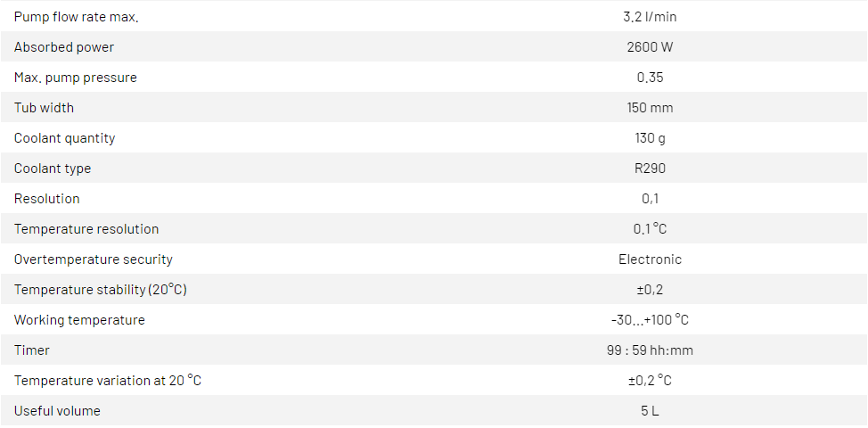Select the -30...+100 °C working temperature

point(650,320)
